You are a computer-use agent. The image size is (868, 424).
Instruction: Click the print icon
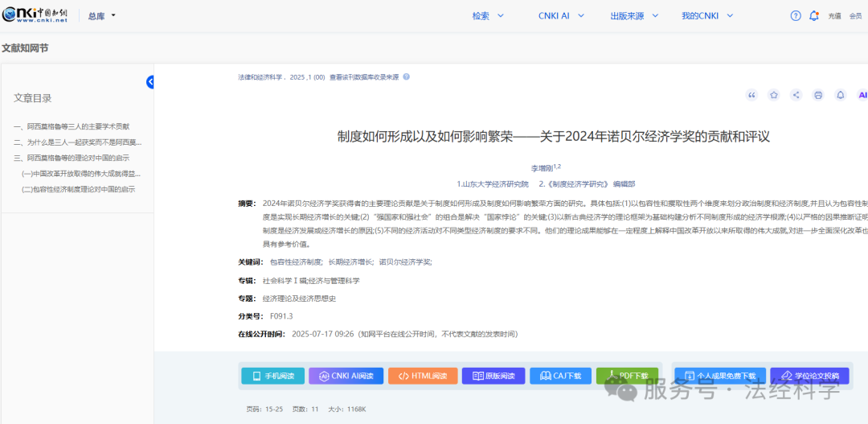pos(818,95)
